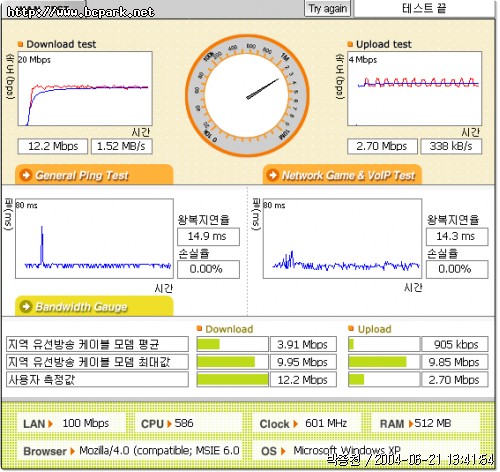Click the RAM arrow marker
Screen dimensions: 500x472
[411, 424]
